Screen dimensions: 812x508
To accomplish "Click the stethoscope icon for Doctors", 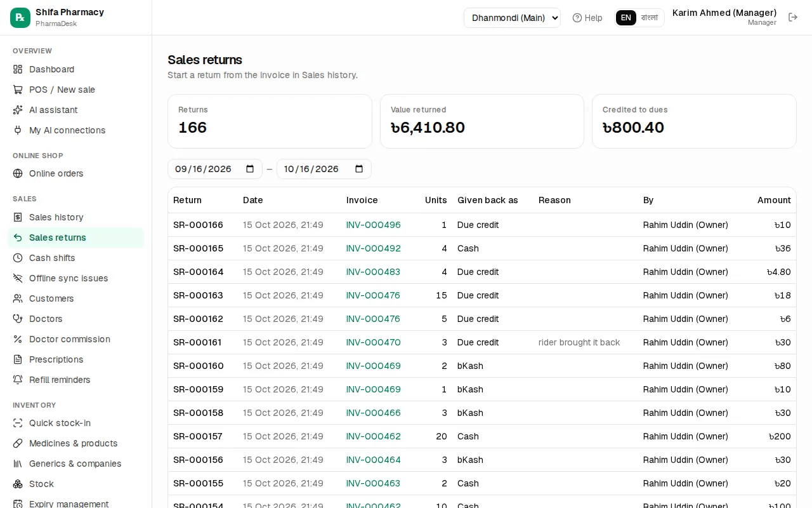I will pos(18,319).
